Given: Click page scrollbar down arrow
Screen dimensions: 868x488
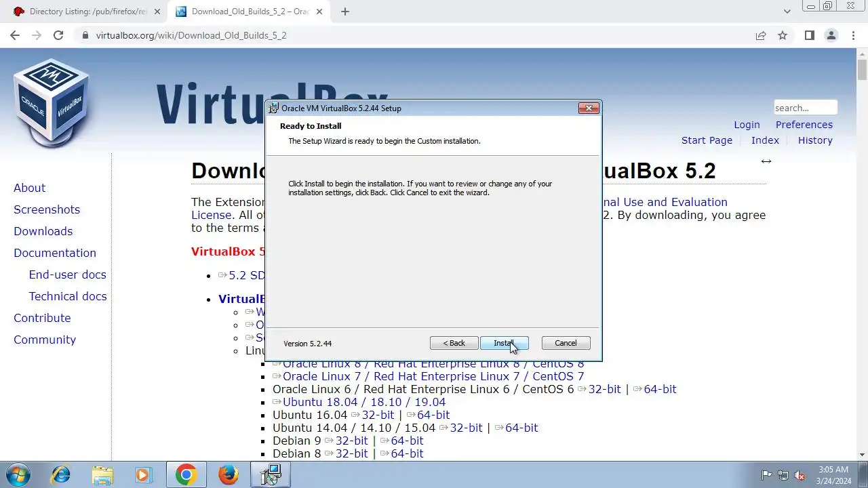Looking at the screenshot, I should (862, 455).
